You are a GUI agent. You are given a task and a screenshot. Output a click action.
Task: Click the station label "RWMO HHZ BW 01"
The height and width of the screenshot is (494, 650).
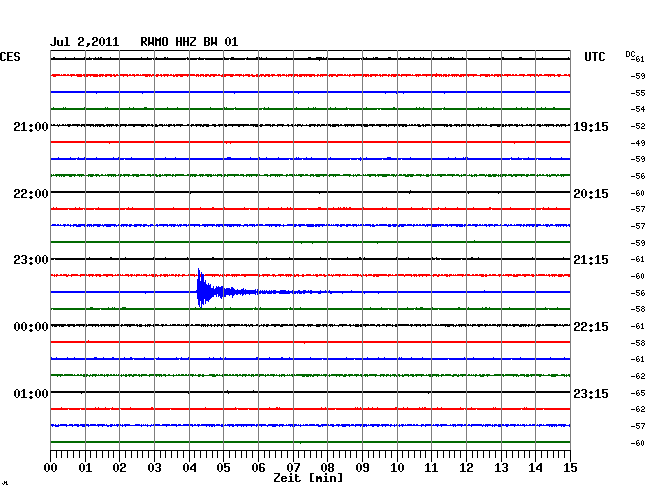(x=189, y=42)
